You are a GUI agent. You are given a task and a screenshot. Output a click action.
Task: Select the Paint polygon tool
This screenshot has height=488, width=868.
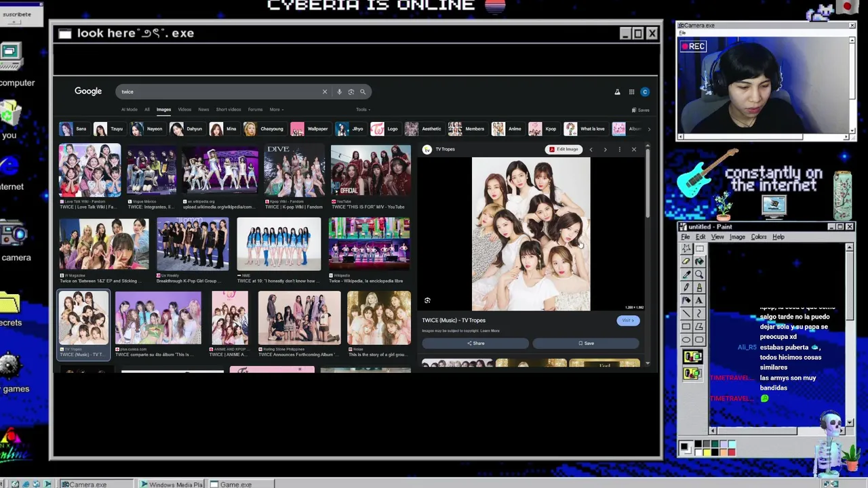(x=699, y=326)
